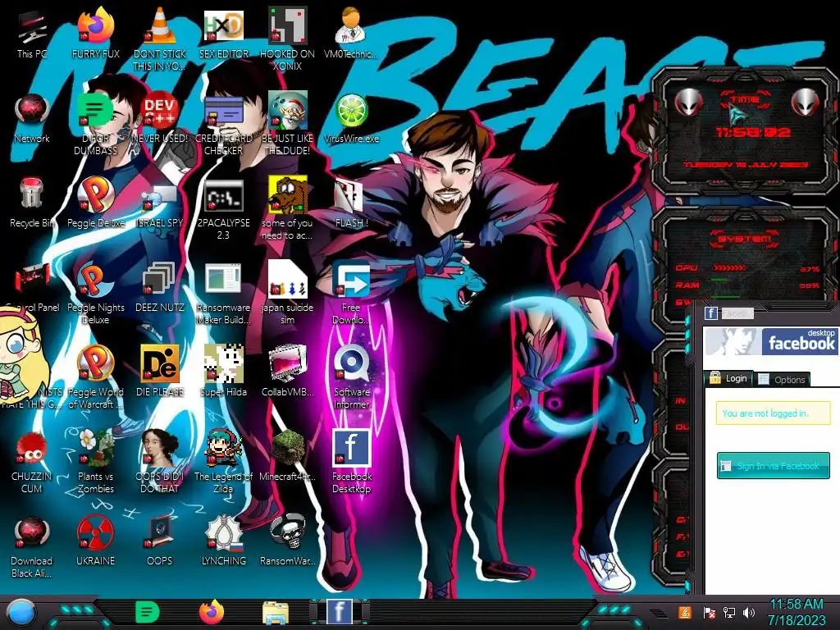Image resolution: width=840 pixels, height=630 pixels.
Task: Open the CHUZZIN CUM shortcut
Action: [32, 463]
